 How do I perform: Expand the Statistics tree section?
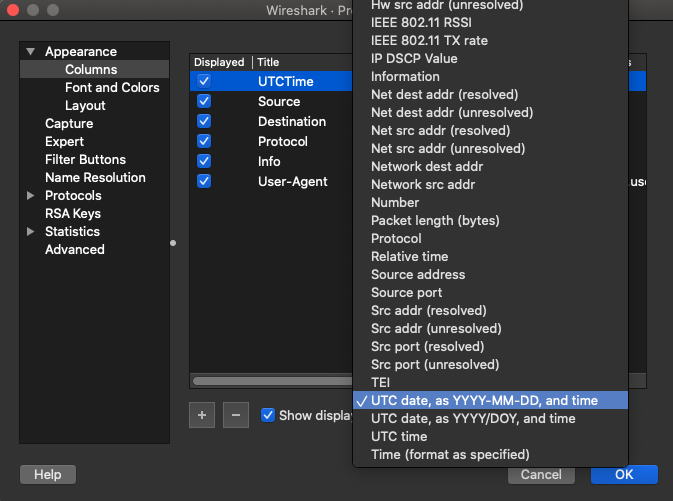[x=30, y=231]
